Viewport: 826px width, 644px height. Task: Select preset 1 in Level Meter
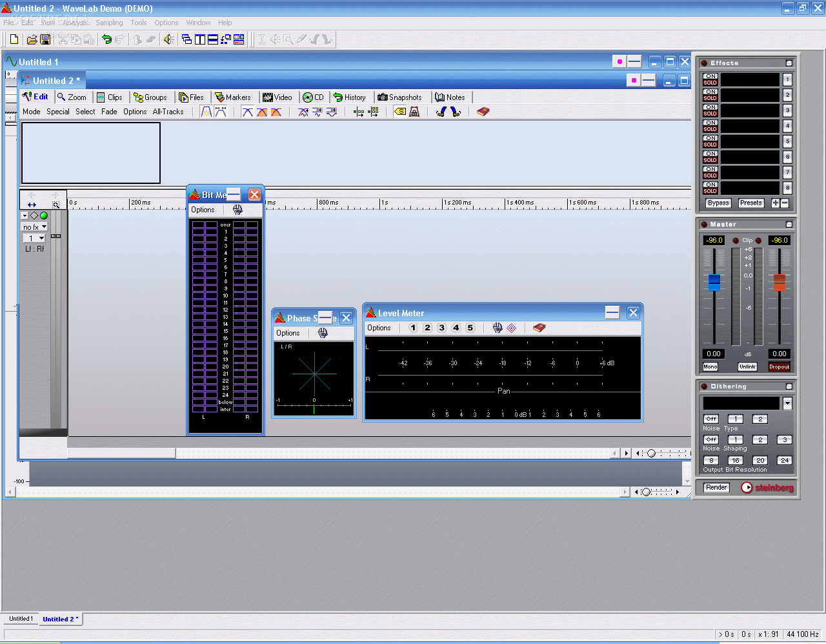click(x=413, y=328)
